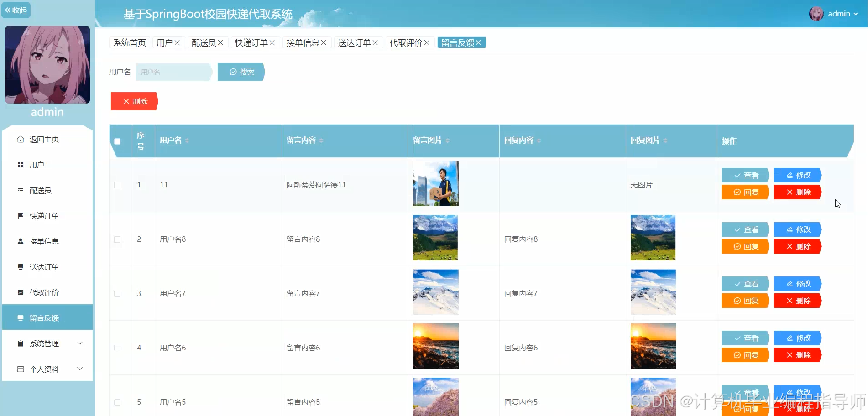Expand the 系统管理 menu
This screenshot has width=868, height=416.
pos(44,343)
